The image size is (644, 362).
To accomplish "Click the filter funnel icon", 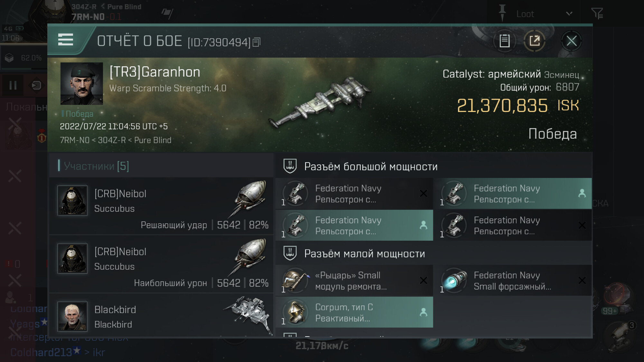I will [x=597, y=14].
